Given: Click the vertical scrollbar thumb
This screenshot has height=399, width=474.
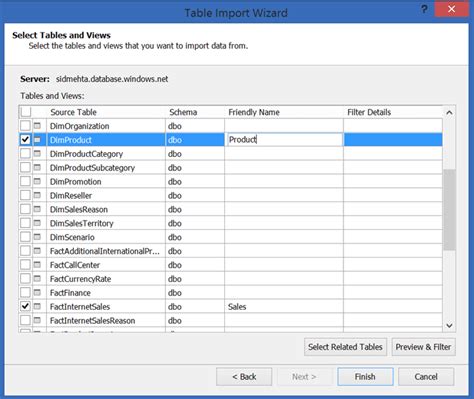Looking at the screenshot, I should tap(449, 210).
